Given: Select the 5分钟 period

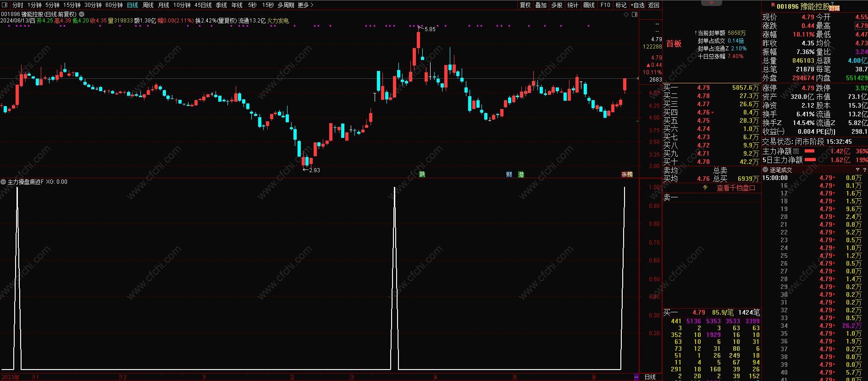Looking at the screenshot, I should 52,5.
